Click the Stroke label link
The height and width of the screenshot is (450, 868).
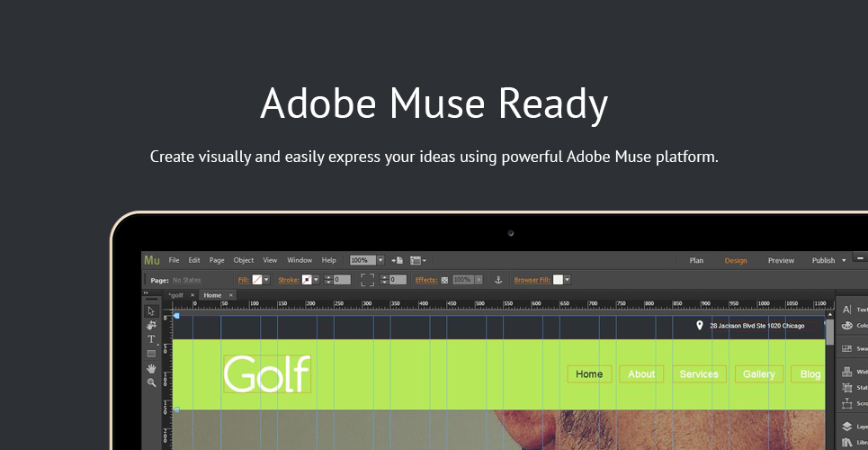289,280
